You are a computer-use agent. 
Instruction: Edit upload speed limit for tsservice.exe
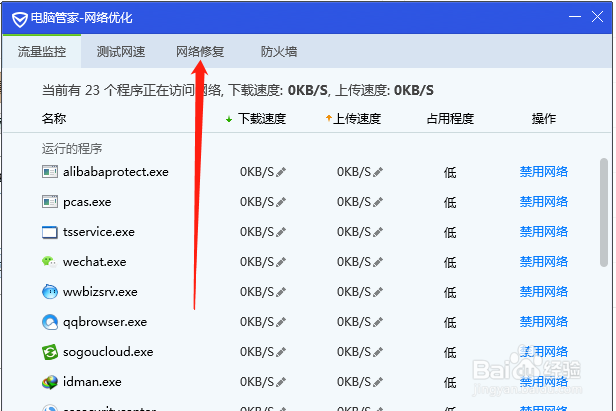378,232
